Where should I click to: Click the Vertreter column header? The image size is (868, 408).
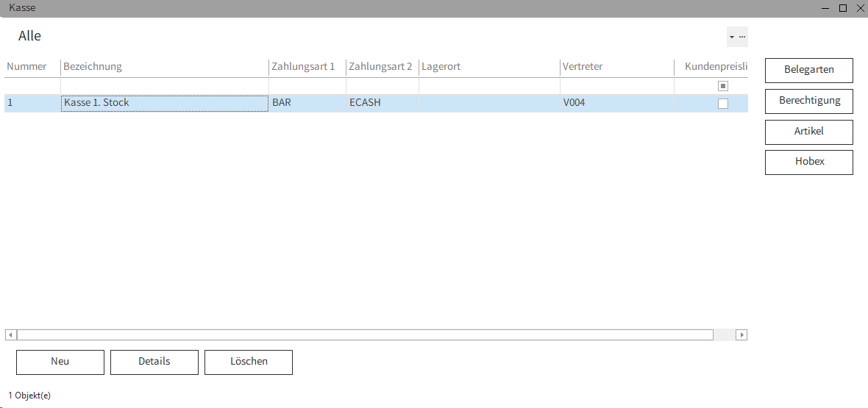point(583,67)
